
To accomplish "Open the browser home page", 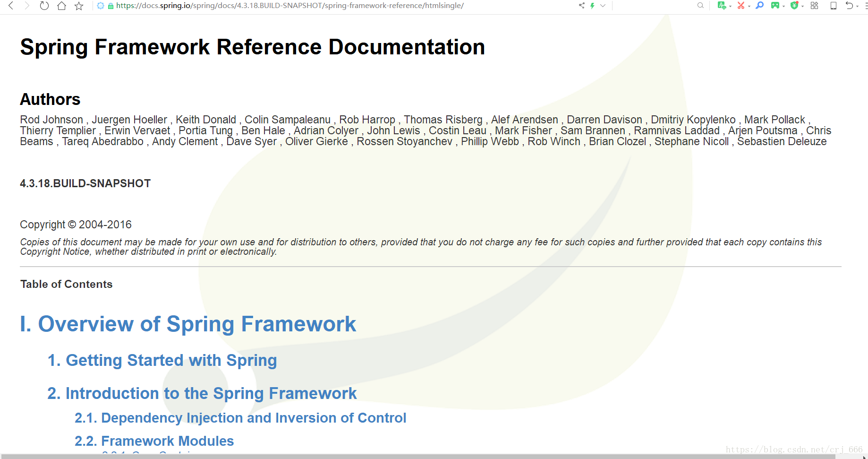I will [x=61, y=6].
